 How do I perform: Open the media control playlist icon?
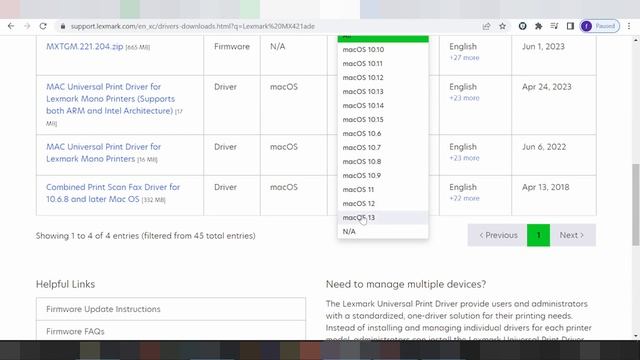[x=554, y=26]
